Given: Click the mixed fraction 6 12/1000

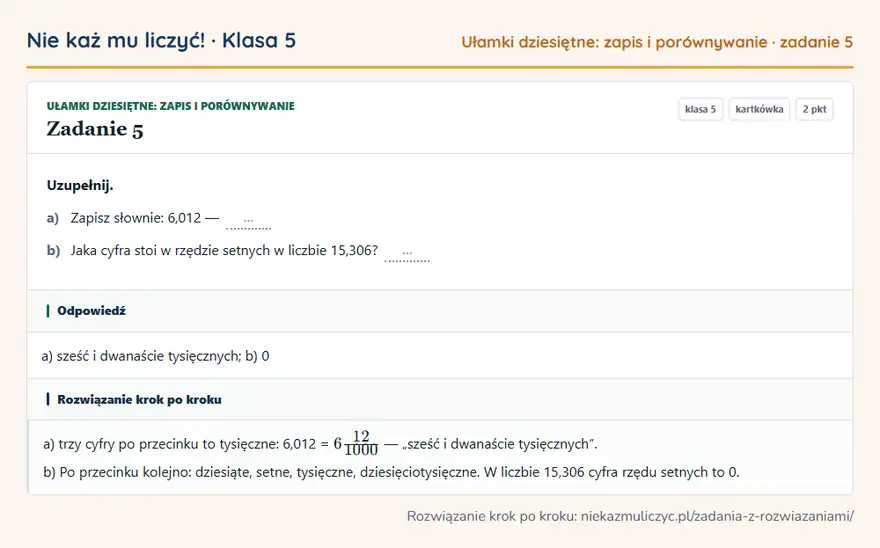Looking at the screenshot, I should click(x=356, y=444).
